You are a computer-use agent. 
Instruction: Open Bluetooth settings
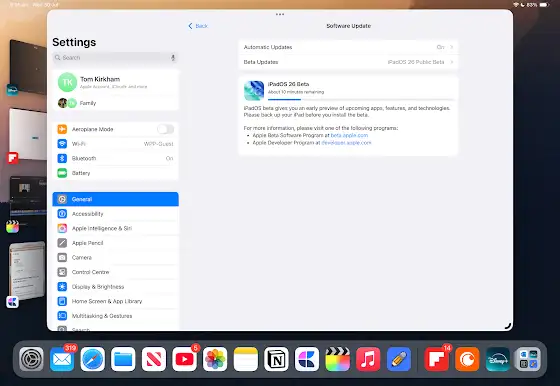point(115,158)
